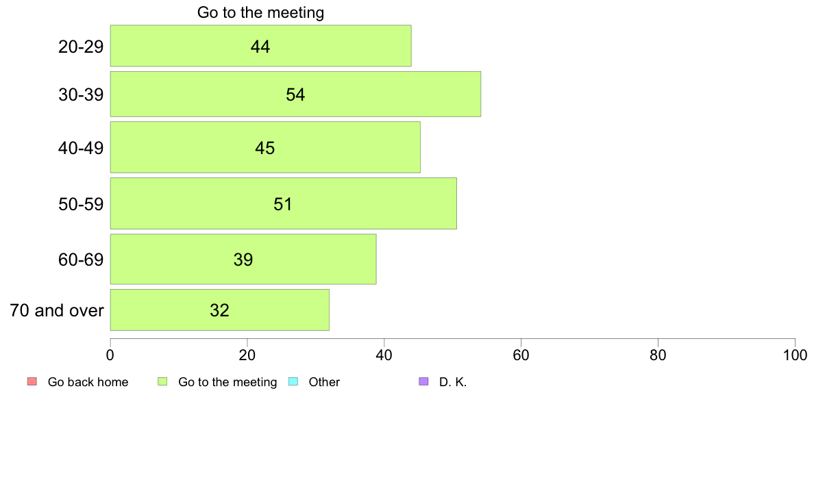This screenshot has height=504, width=814.
Task: Click the Go to the meeting chart title
Action: tap(260, 12)
